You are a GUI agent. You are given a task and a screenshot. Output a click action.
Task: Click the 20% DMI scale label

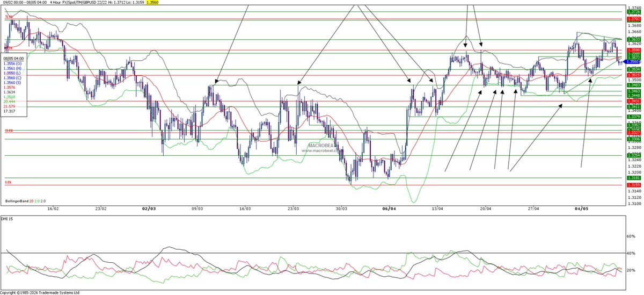631,270
